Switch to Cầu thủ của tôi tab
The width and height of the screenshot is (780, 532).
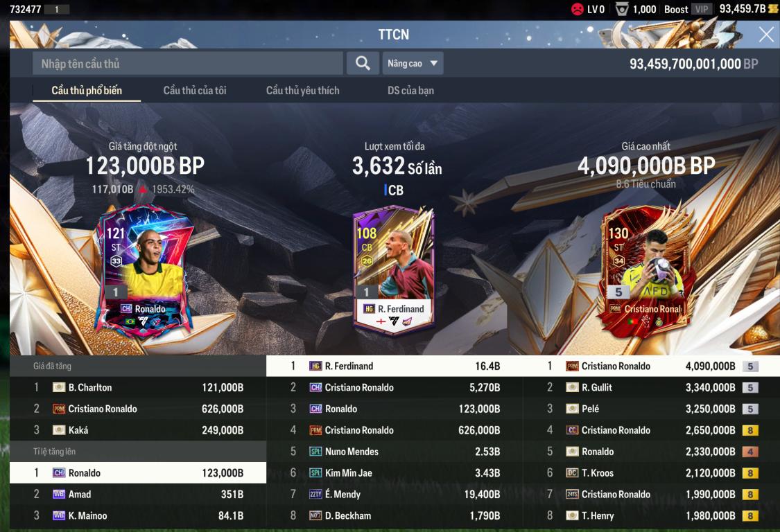click(x=195, y=91)
